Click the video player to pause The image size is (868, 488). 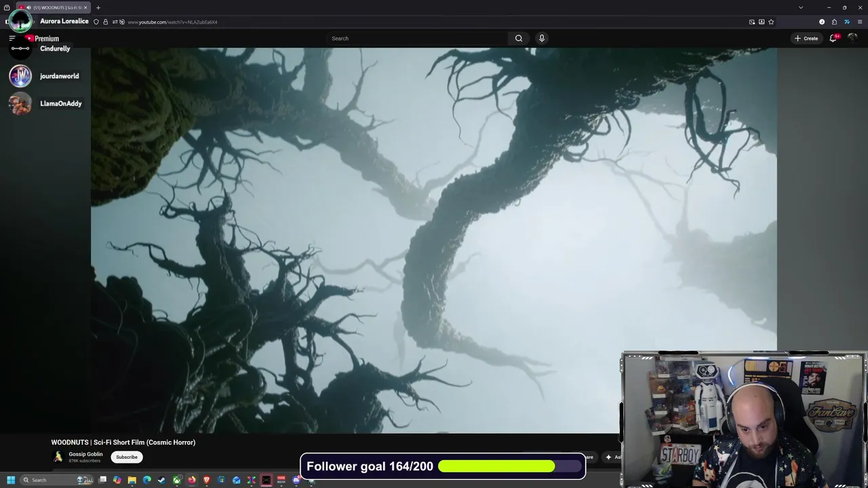(x=434, y=240)
